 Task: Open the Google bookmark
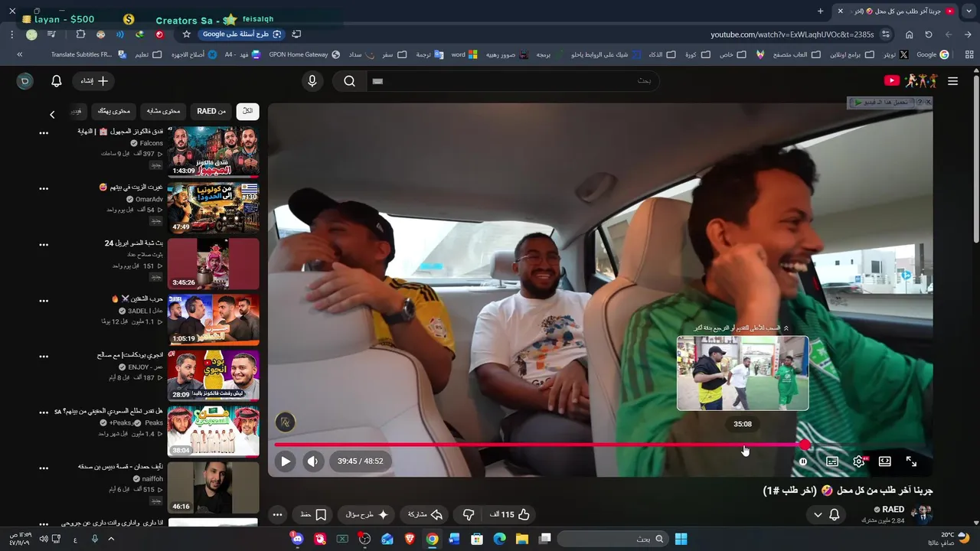tap(933, 55)
